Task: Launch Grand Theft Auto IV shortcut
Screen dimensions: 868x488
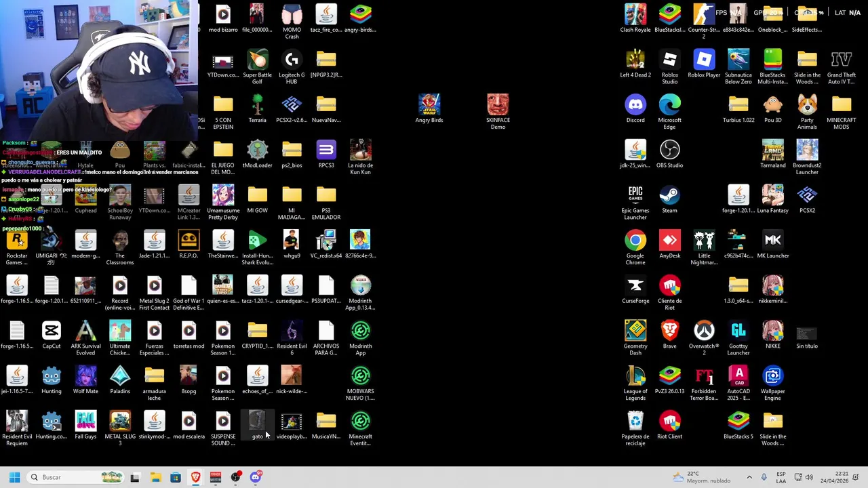Action: pos(842,66)
